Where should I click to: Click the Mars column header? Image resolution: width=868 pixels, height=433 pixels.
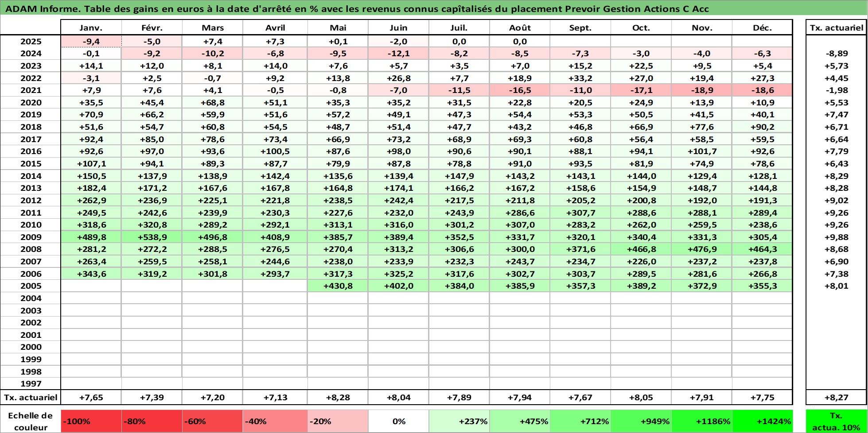click(213, 27)
